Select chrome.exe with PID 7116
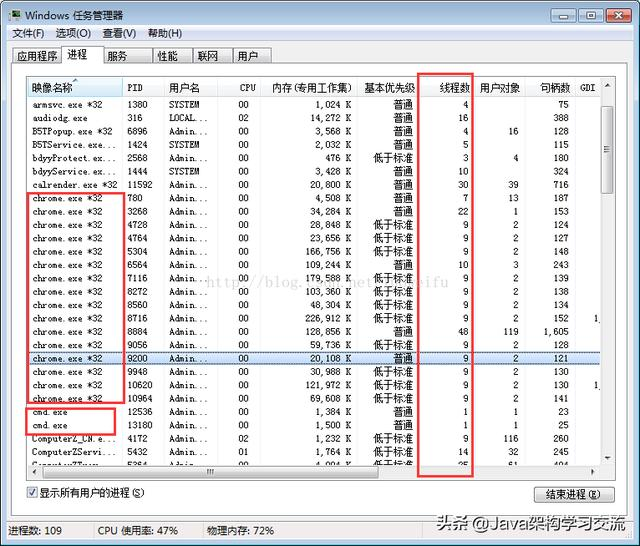 click(x=314, y=278)
